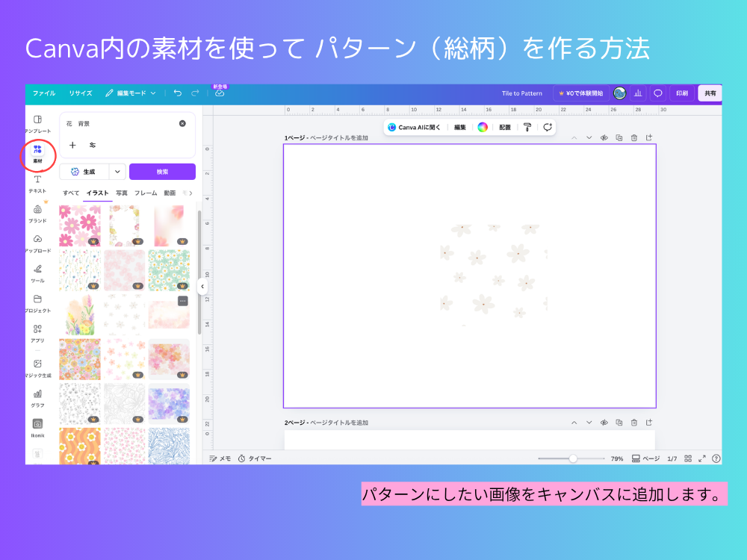This screenshot has height=560, width=747.
Task: Click the undo arrow in top bar
Action: (178, 93)
